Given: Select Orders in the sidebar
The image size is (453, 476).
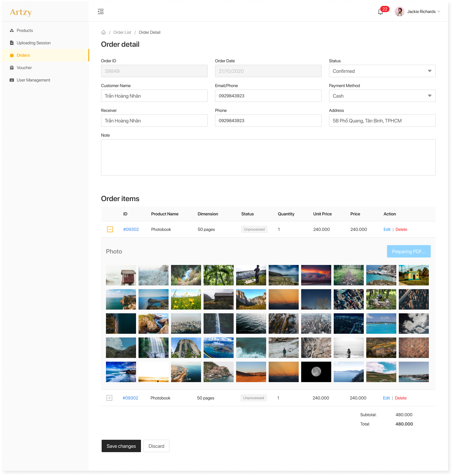Looking at the screenshot, I should click(45, 55).
